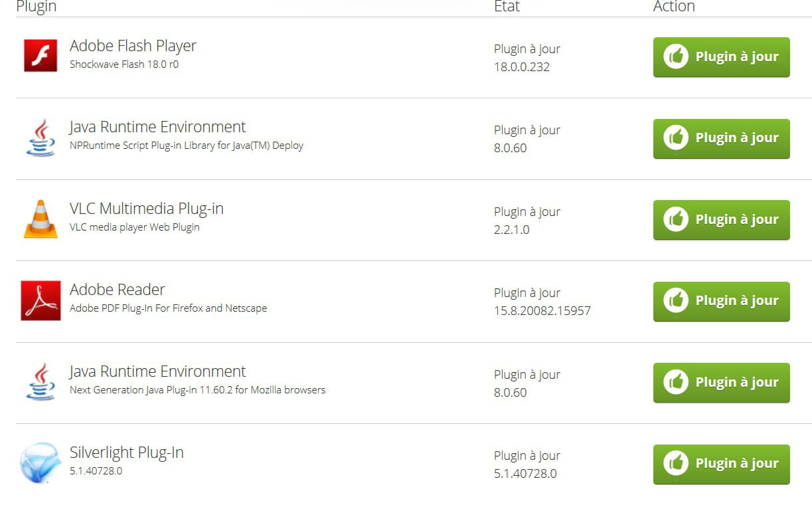Select version 5.1.40728.0 under the Silverlight title
812x511 pixels.
[96, 471]
